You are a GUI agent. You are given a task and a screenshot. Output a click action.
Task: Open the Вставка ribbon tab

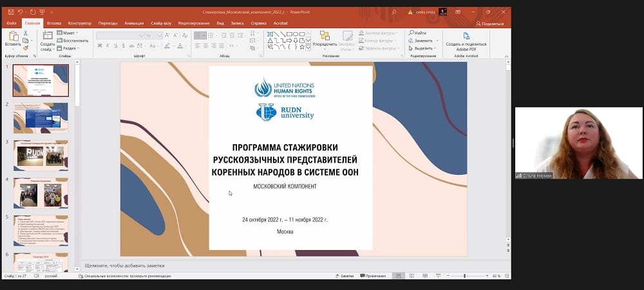(54, 23)
